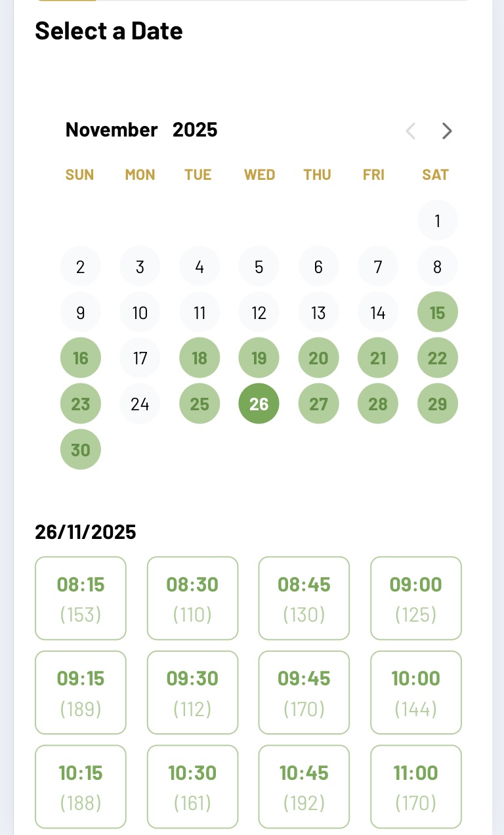The image size is (504, 835).
Task: Choose the 09:15 slot with 189 available
Action: click(81, 693)
